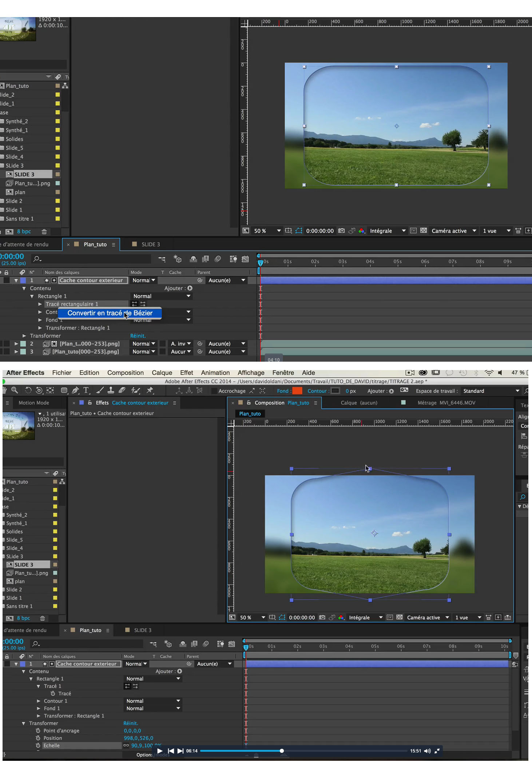Select the Pen tool in toolbar
The height and width of the screenshot is (767, 532).
75,390
